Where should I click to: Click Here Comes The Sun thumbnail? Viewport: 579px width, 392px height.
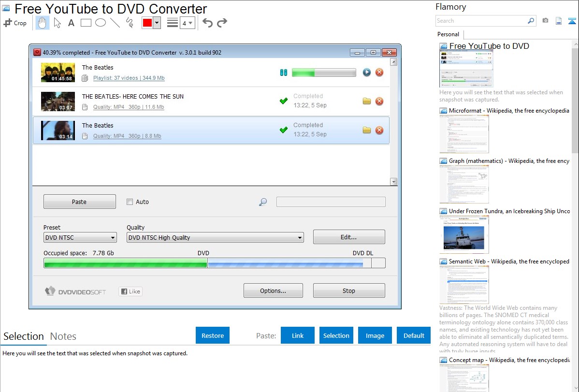tap(58, 101)
